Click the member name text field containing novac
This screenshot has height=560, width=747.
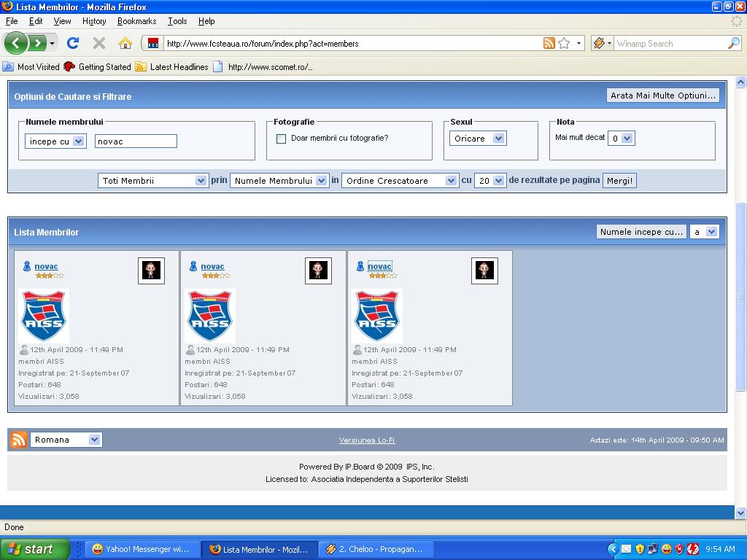[136, 141]
